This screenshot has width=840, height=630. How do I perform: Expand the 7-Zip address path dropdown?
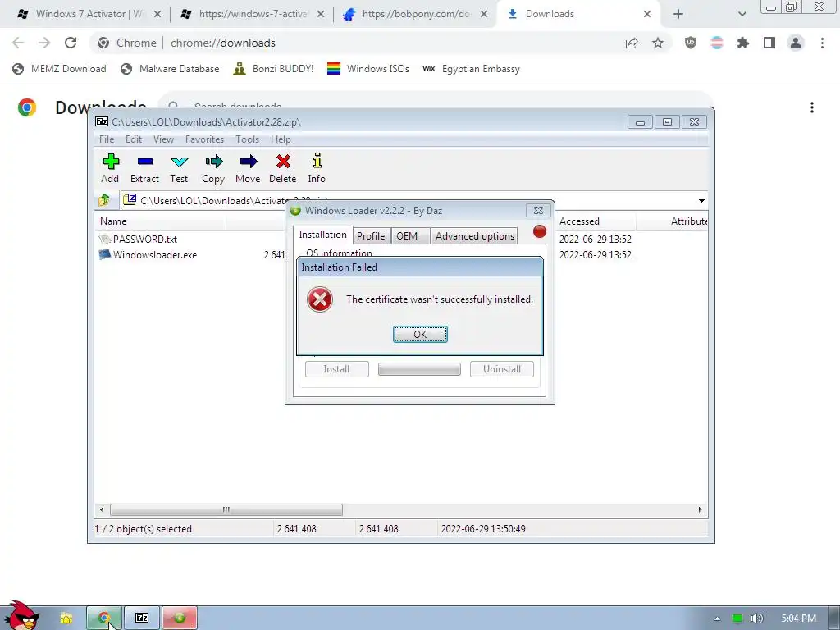click(x=701, y=201)
